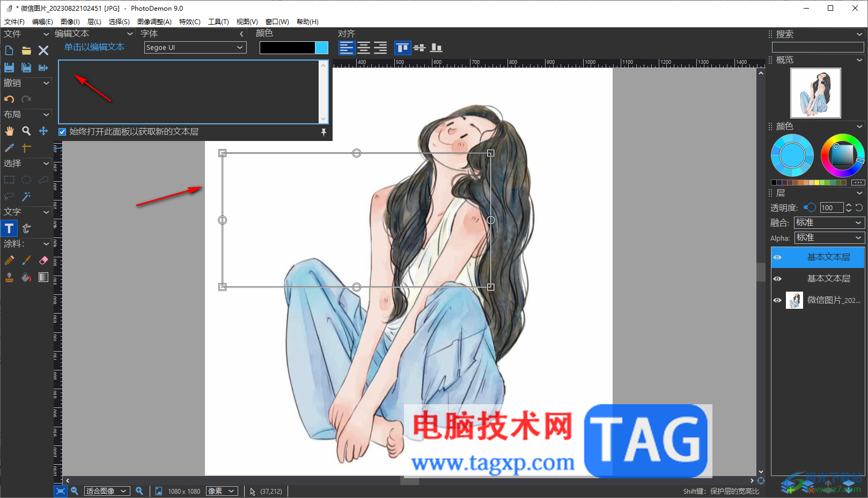Uncheck 始终打开此面板以获取新的文本层 checkbox
Viewport: 868px width, 498px height.
(62, 132)
